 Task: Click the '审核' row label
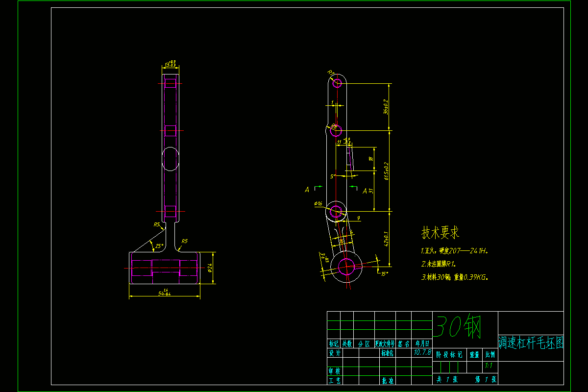pos(335,371)
